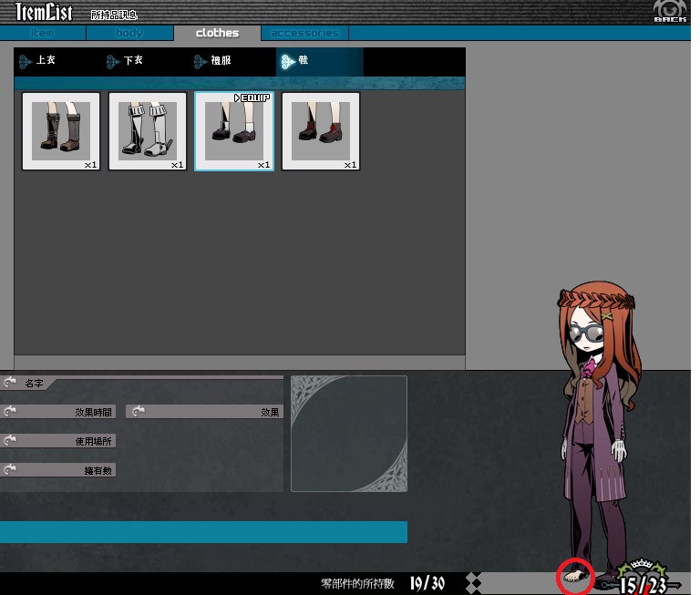
Task: Click the checkered diamond icon beside 19/30
Action: (474, 582)
